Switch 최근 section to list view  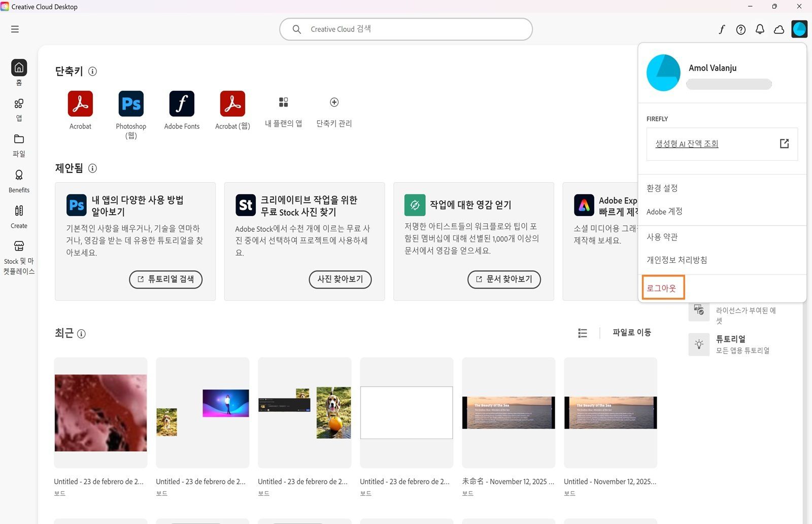[x=582, y=333]
